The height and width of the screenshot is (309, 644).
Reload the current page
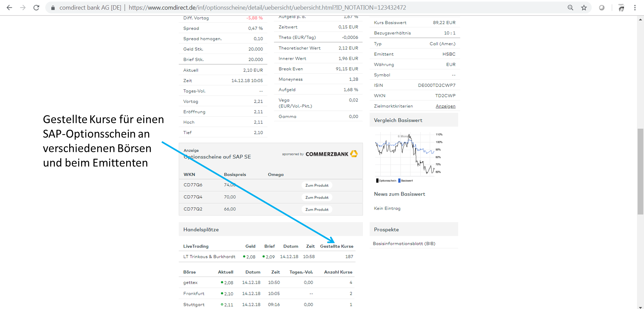click(36, 7)
